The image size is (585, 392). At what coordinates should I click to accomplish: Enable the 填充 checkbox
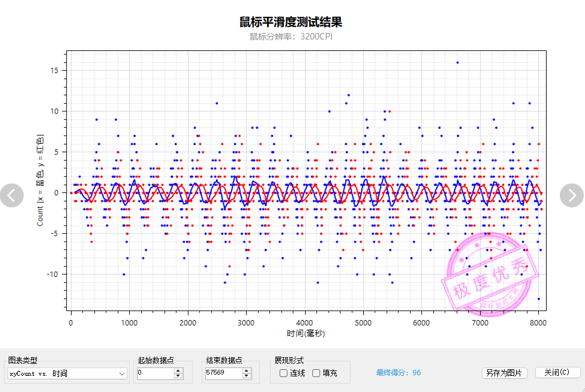pos(316,373)
